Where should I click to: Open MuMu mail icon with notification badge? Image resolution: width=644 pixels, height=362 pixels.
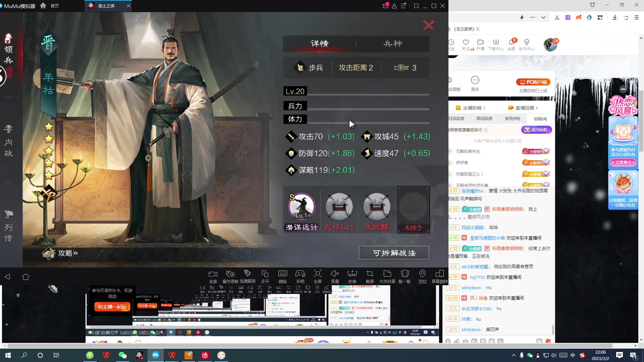tap(385, 6)
